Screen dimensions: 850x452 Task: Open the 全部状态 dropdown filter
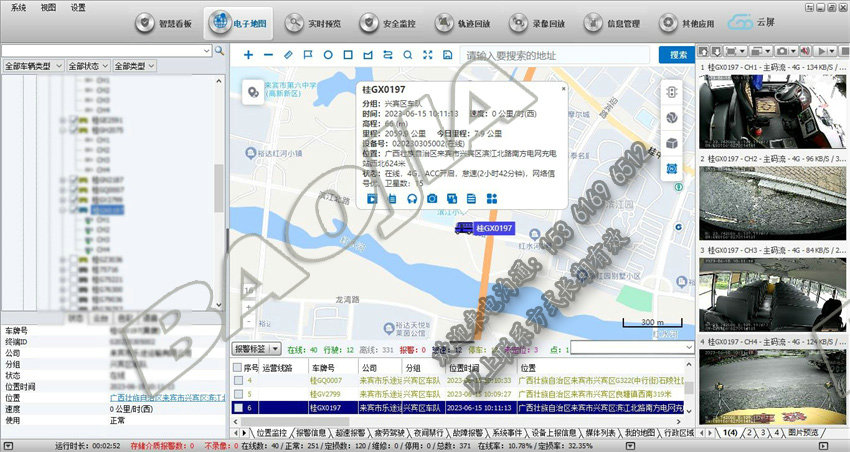click(x=88, y=65)
